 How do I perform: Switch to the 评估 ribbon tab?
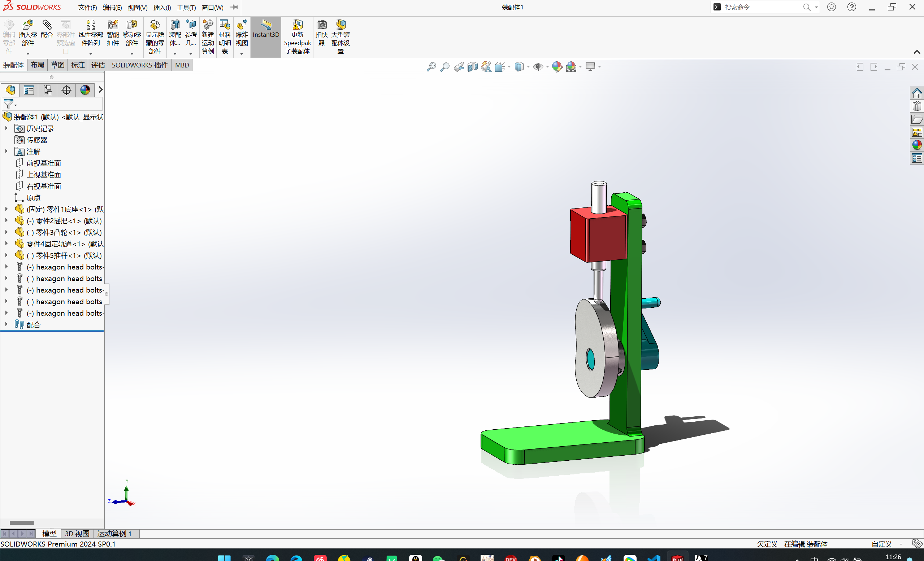click(98, 65)
